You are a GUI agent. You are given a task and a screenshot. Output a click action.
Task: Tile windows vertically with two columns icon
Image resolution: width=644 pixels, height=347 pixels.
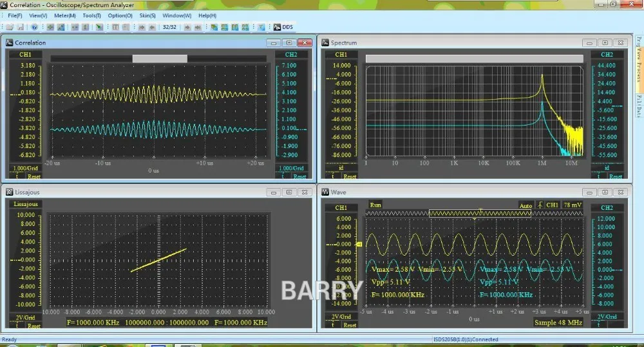235,27
